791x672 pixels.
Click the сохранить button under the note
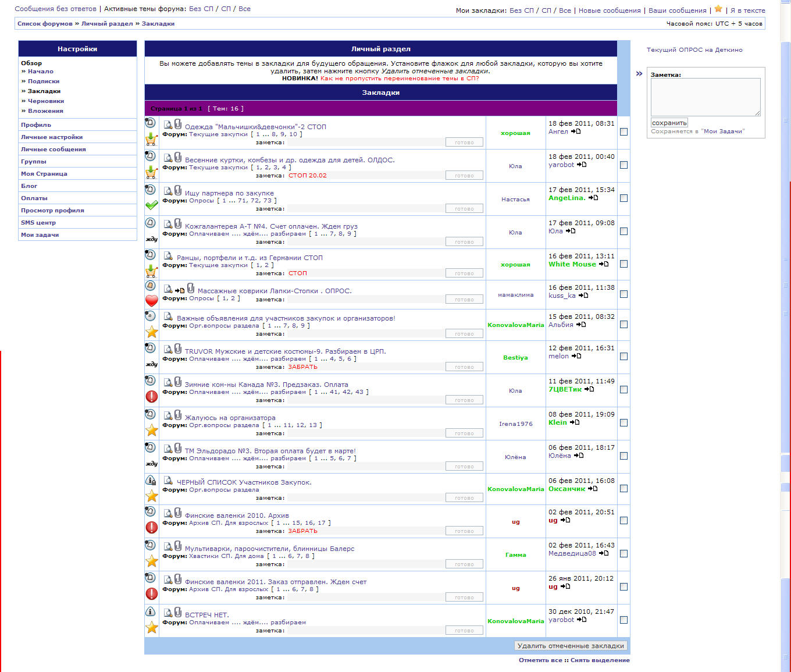coord(669,123)
